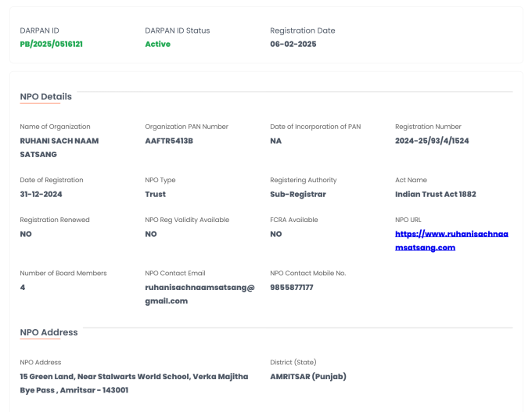This screenshot has height=412, width=532.
Task: Click the Organization PAN Number label
Action: click(x=187, y=127)
